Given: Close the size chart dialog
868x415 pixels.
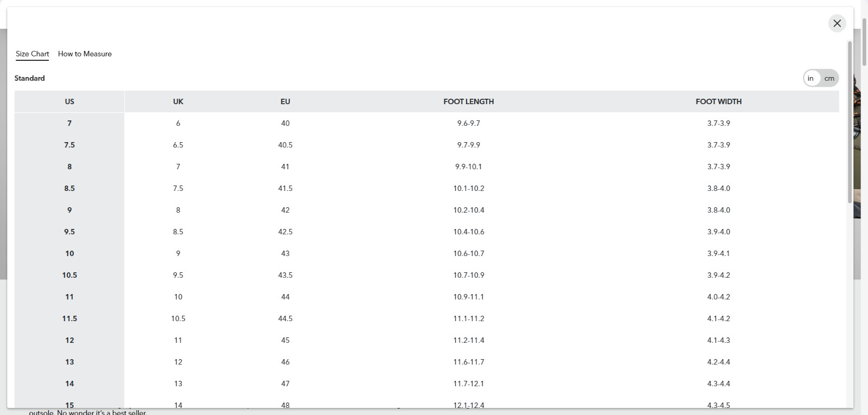Looking at the screenshot, I should 837,23.
